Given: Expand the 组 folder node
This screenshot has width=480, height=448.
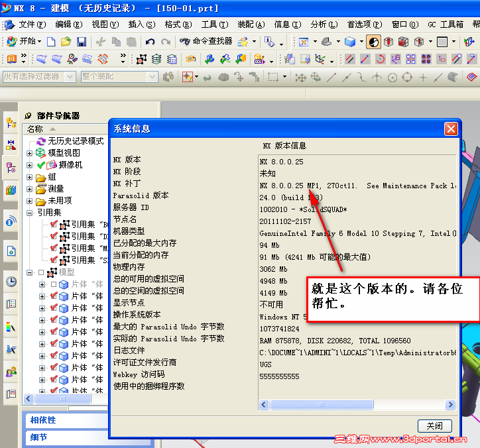Looking at the screenshot, I should pyautogui.click(x=29, y=177).
